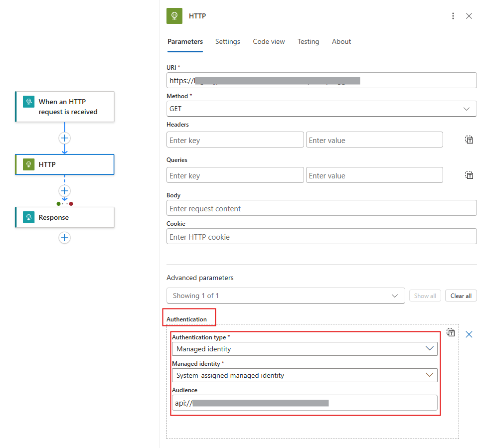Select the Response action node

pos(65,217)
